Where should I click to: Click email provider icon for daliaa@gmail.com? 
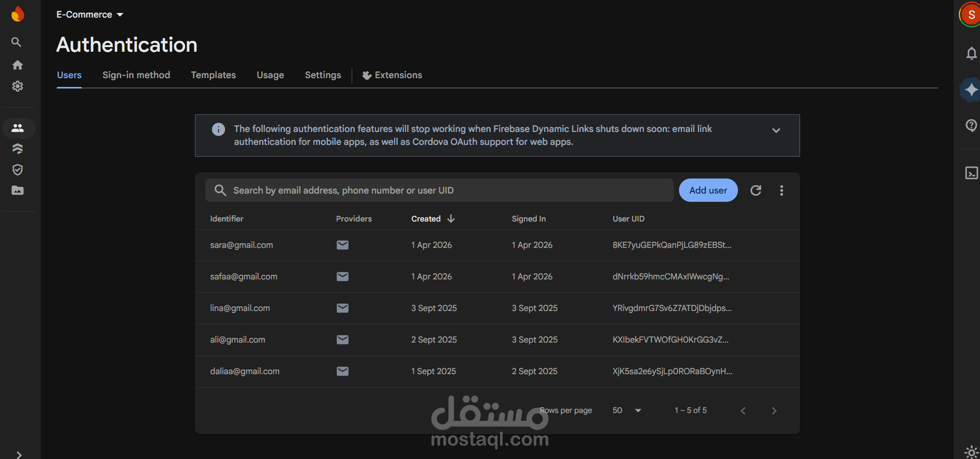(342, 371)
